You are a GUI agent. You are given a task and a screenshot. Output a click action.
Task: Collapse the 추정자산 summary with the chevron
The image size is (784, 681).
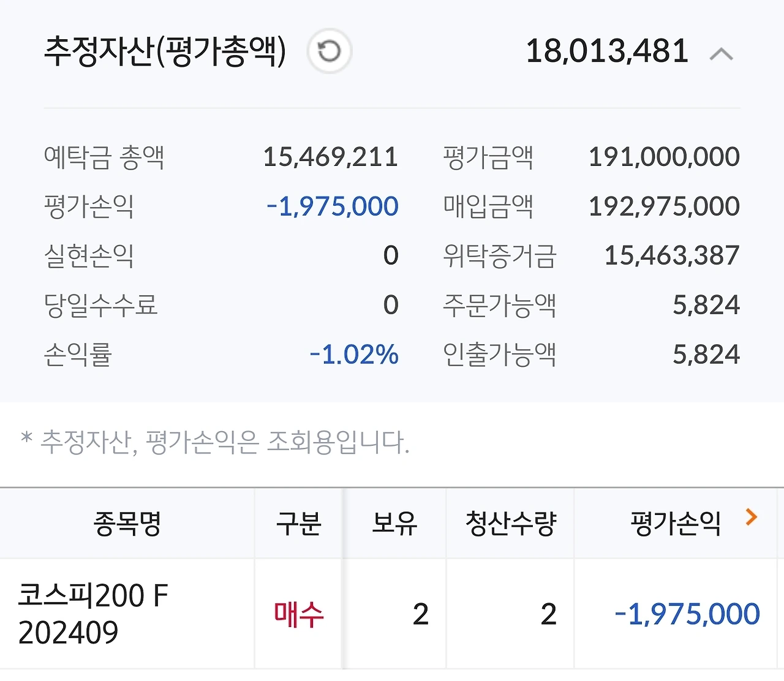721,55
